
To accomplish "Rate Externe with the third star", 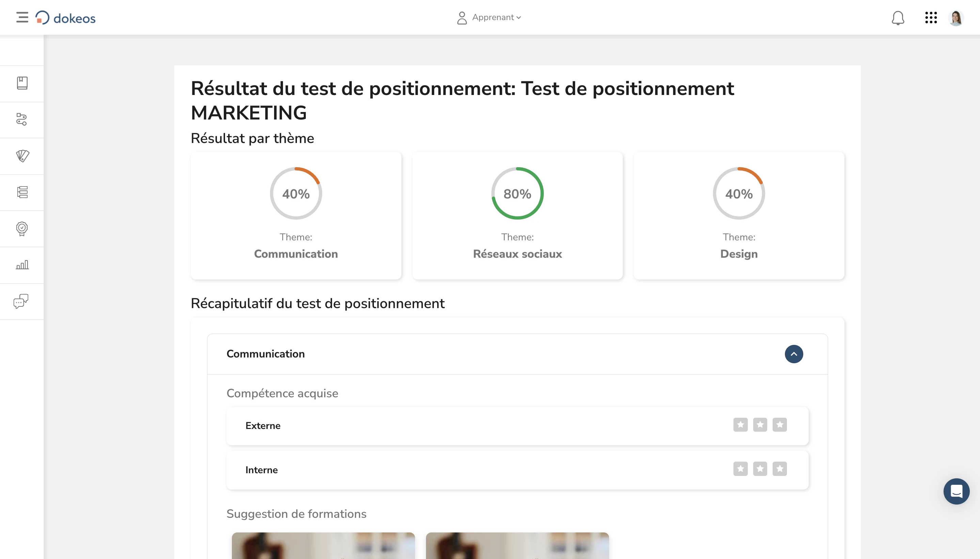I will (779, 425).
